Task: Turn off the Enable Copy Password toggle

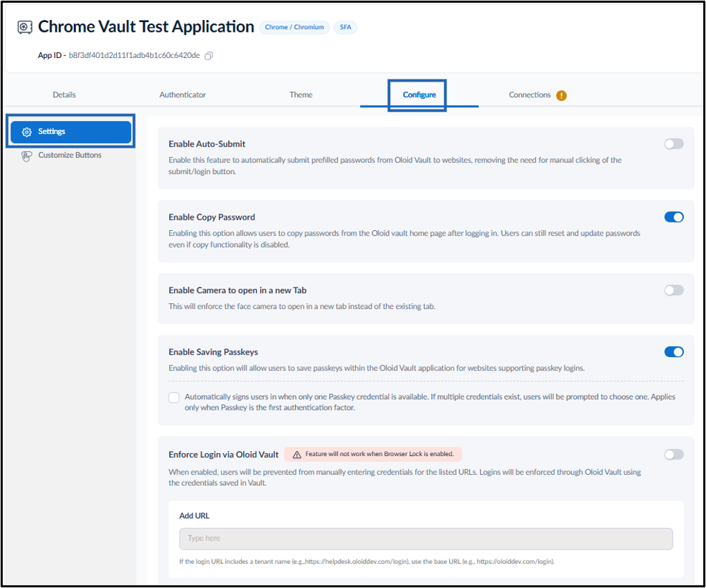Action: coord(674,217)
